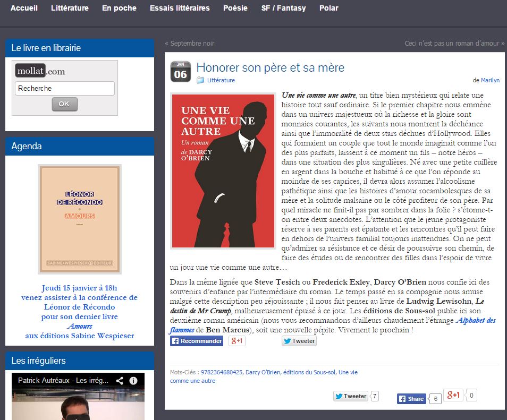Open the Littérature menu item
The width and height of the screenshot is (507, 420).
[70, 8]
